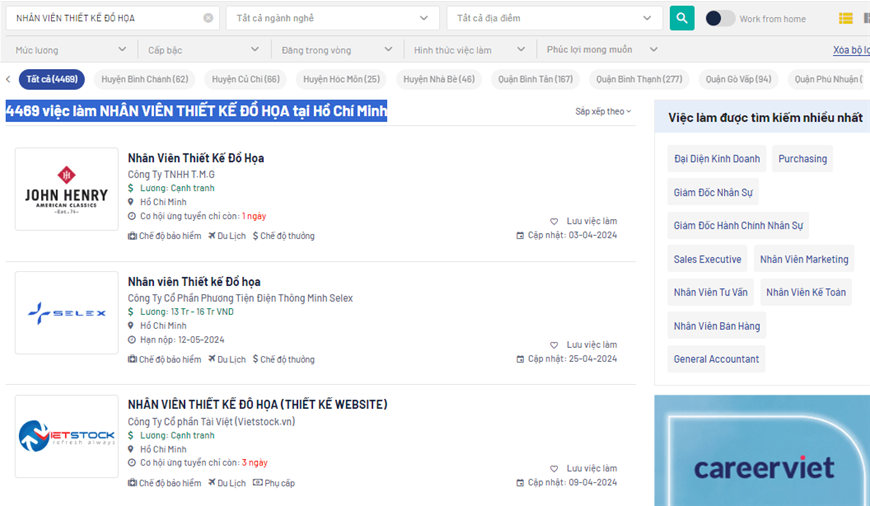Click the Xóa bộ lọc link
The width and height of the screenshot is (870, 506).
click(x=851, y=50)
